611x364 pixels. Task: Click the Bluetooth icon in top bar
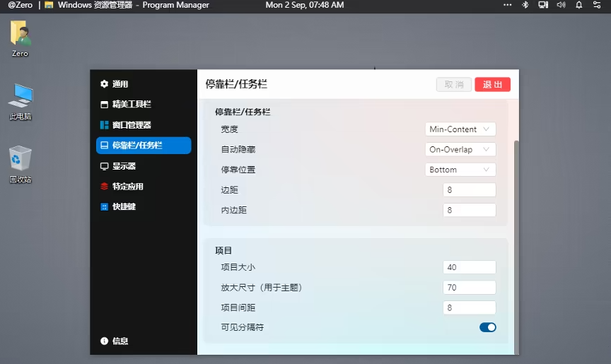(x=525, y=5)
